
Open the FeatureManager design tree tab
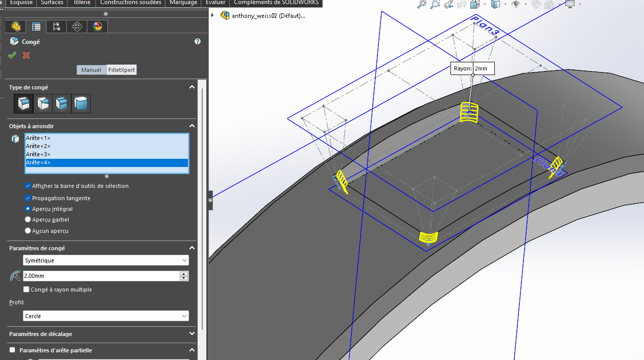tap(16, 27)
